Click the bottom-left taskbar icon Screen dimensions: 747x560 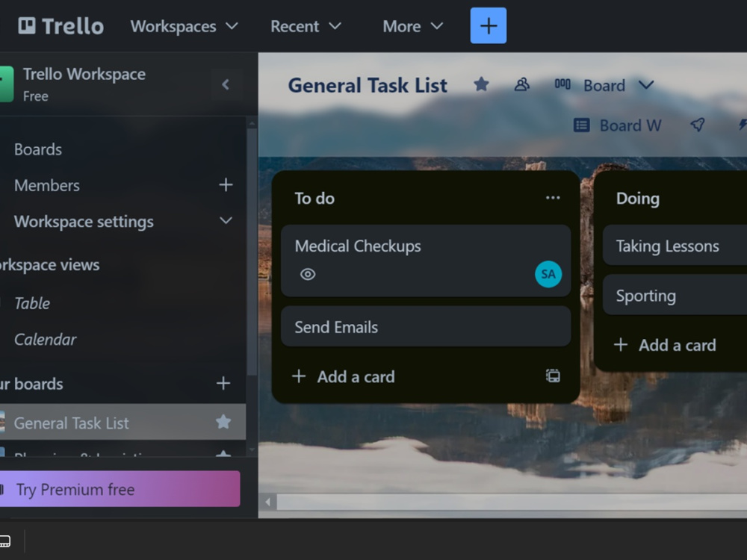pos(4,541)
